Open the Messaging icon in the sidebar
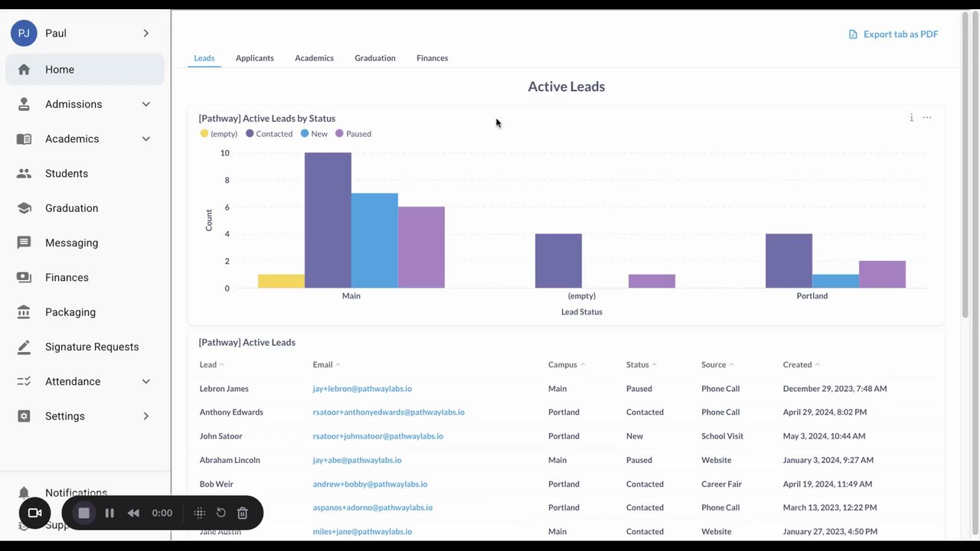The height and width of the screenshot is (551, 980). pos(24,243)
